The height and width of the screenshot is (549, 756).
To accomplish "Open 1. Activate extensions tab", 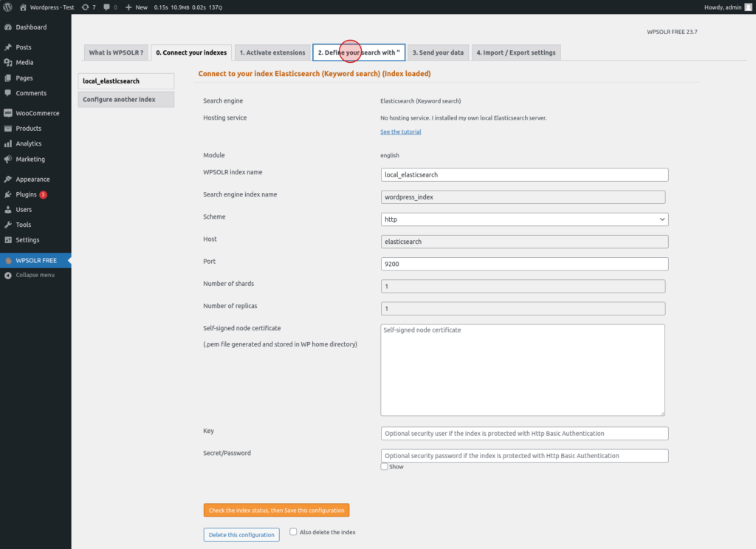I will click(272, 52).
